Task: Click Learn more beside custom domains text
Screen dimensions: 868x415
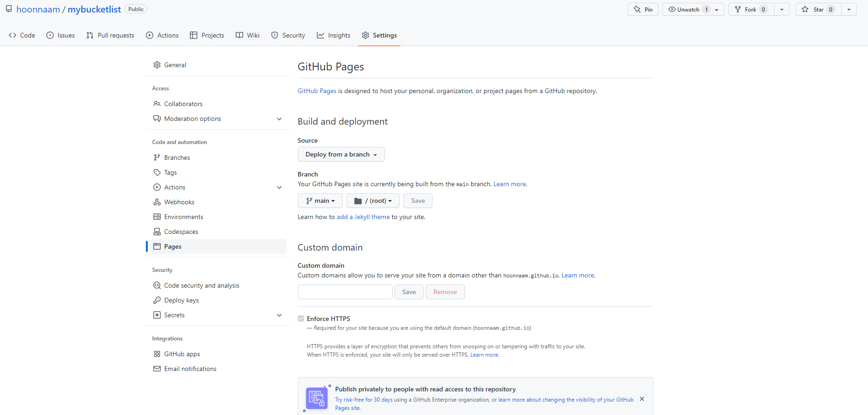Action: (578, 275)
